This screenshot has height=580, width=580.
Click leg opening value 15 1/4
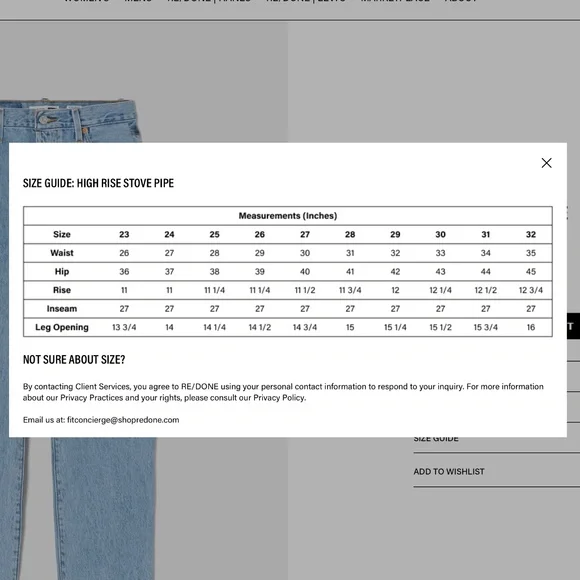point(395,327)
